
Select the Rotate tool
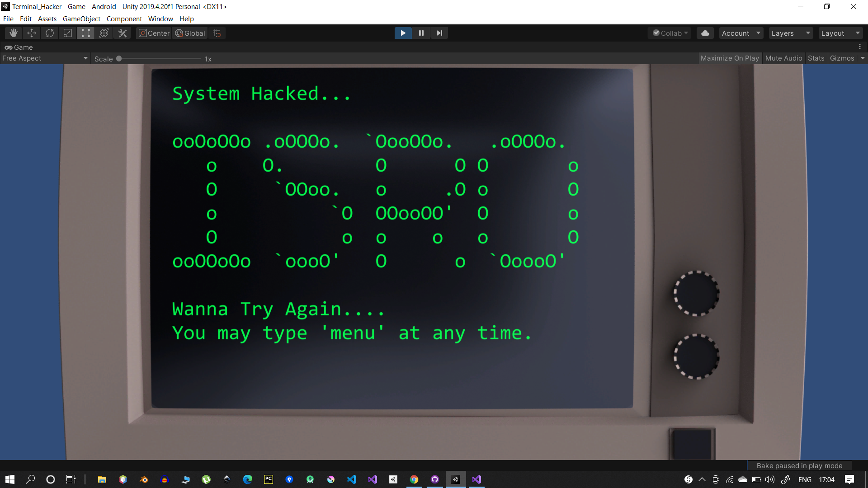coord(49,33)
